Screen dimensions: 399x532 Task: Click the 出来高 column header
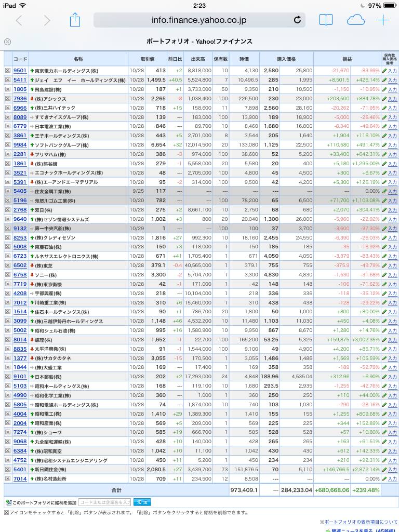tap(198, 59)
